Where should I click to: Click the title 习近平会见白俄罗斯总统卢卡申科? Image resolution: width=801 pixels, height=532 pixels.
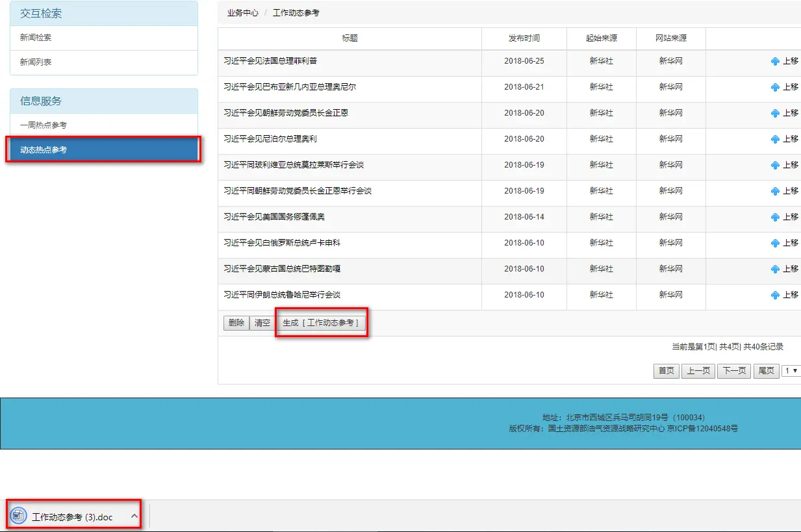282,243
